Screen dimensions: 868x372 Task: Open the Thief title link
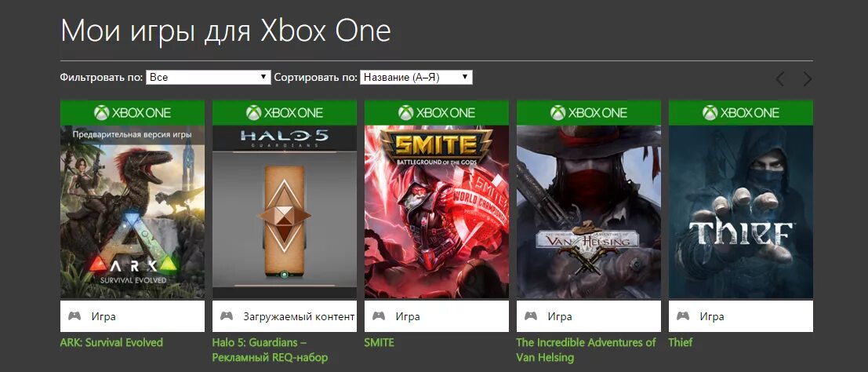[681, 342]
